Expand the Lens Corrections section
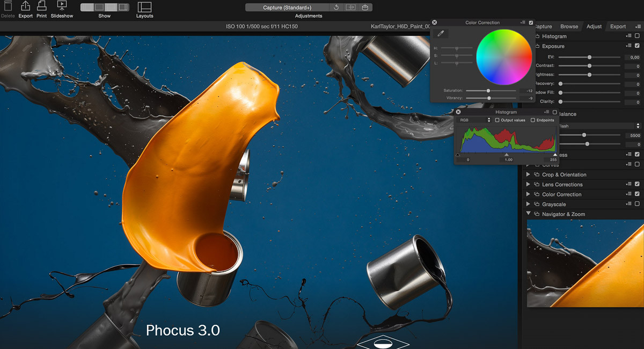Viewport: 644px width, 349px height. pyautogui.click(x=529, y=184)
